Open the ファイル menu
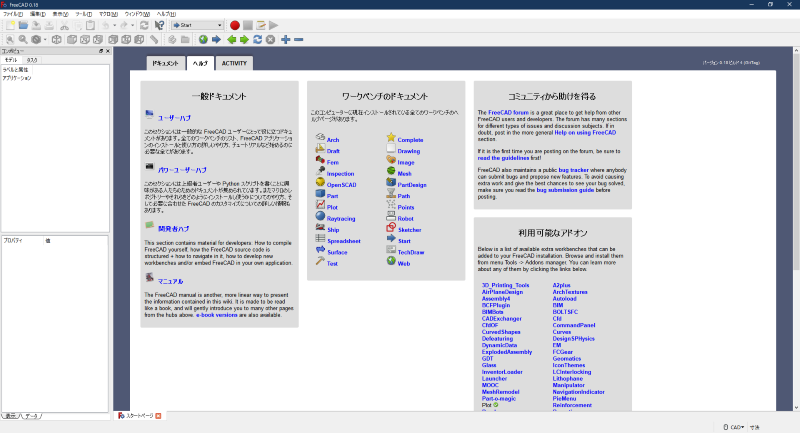The width and height of the screenshot is (800, 433). coord(13,14)
